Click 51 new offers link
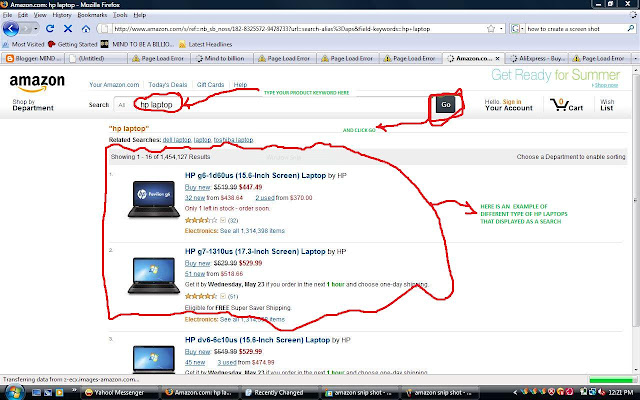The width and height of the screenshot is (640, 400). [x=195, y=274]
